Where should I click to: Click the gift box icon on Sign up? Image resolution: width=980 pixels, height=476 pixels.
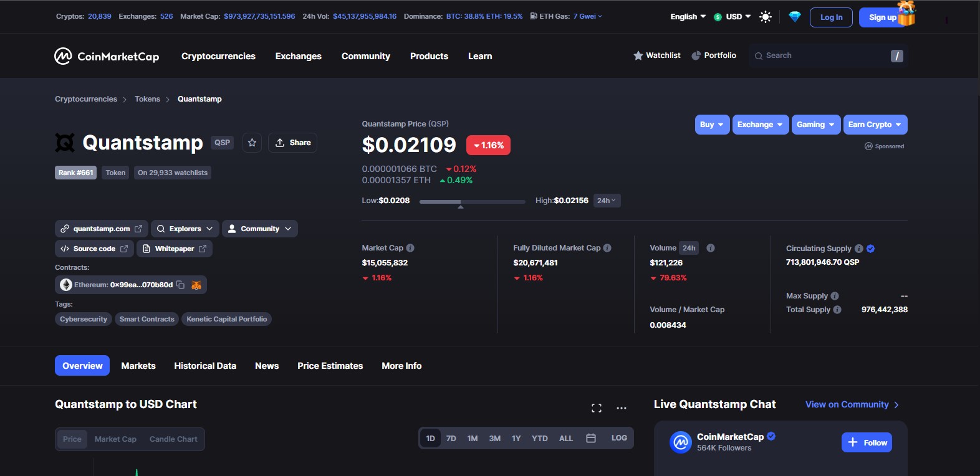[x=906, y=13]
